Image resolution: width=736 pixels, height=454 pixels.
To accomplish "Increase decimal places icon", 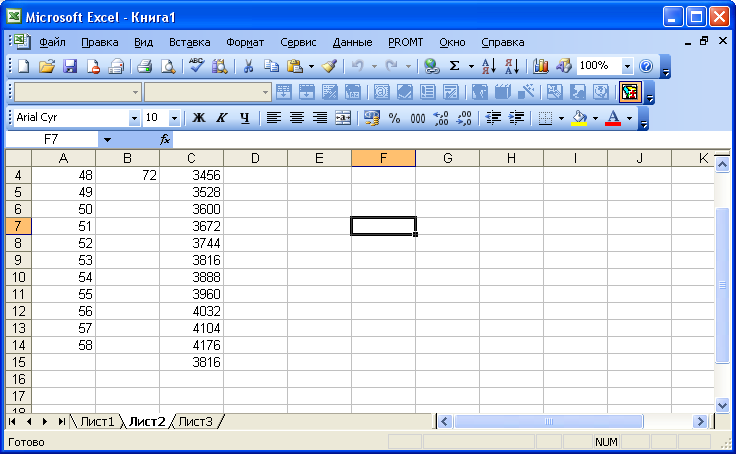I will click(x=441, y=117).
